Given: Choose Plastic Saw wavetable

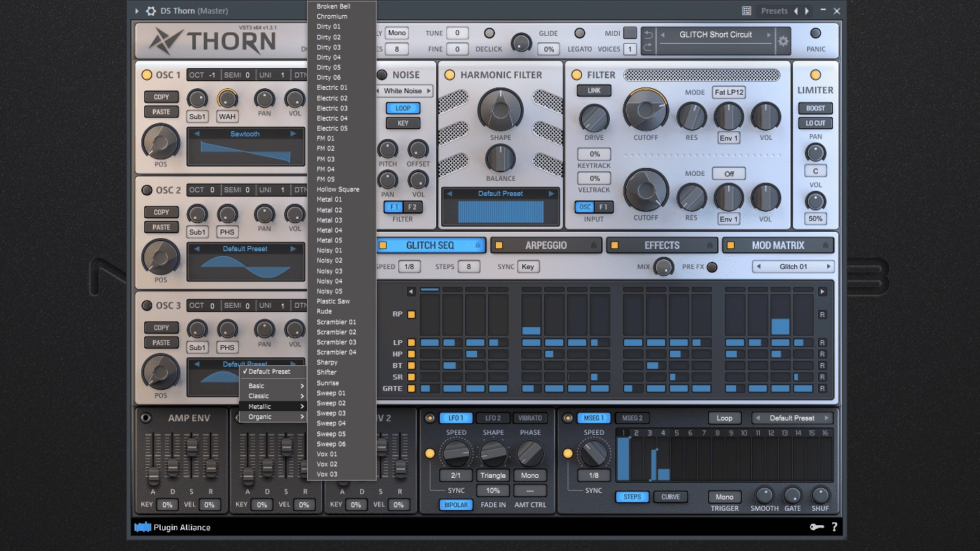Looking at the screenshot, I should [x=341, y=301].
